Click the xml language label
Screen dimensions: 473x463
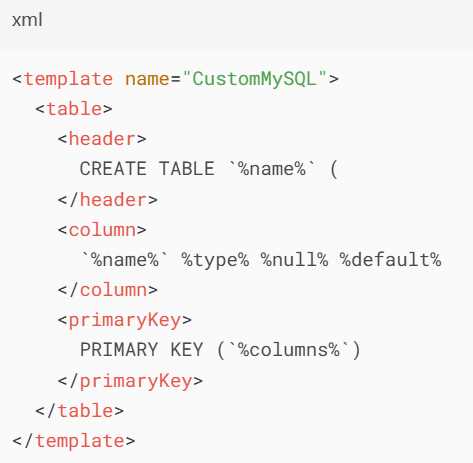(27, 20)
